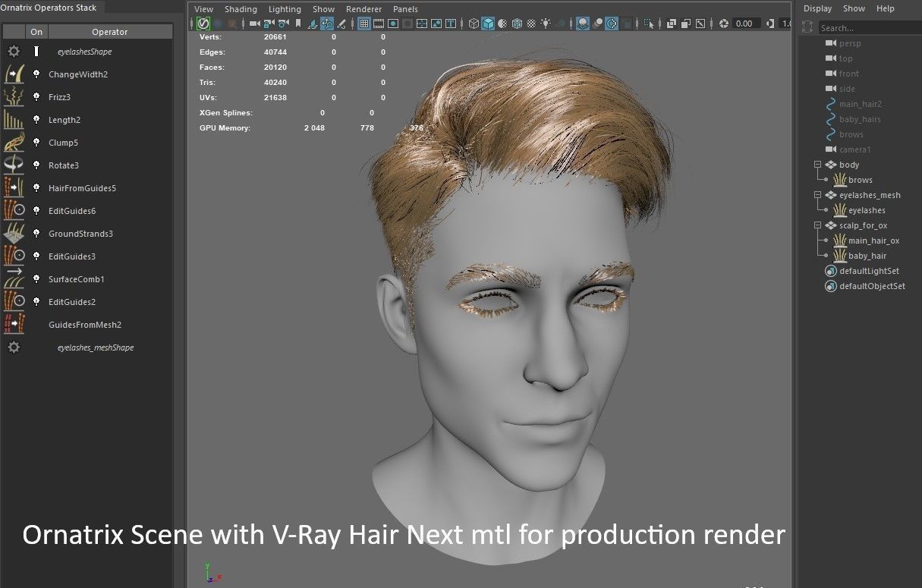The height and width of the screenshot is (588, 922).
Task: Toggle GroundStrands3 operator on/off bulb
Action: pos(36,234)
